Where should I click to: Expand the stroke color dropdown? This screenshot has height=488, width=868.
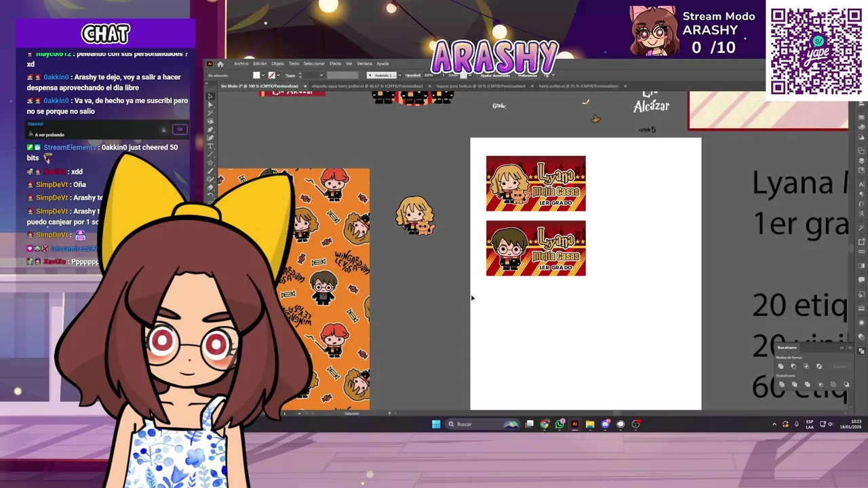coord(279,75)
